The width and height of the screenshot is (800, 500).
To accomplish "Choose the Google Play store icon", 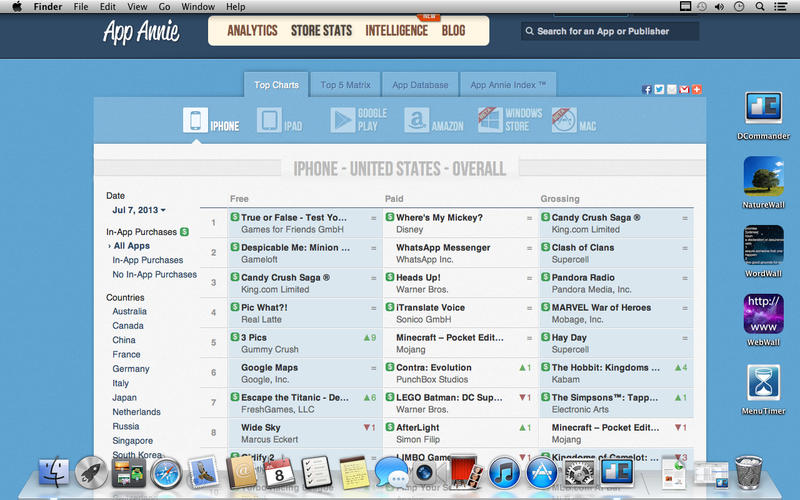I will (342, 121).
